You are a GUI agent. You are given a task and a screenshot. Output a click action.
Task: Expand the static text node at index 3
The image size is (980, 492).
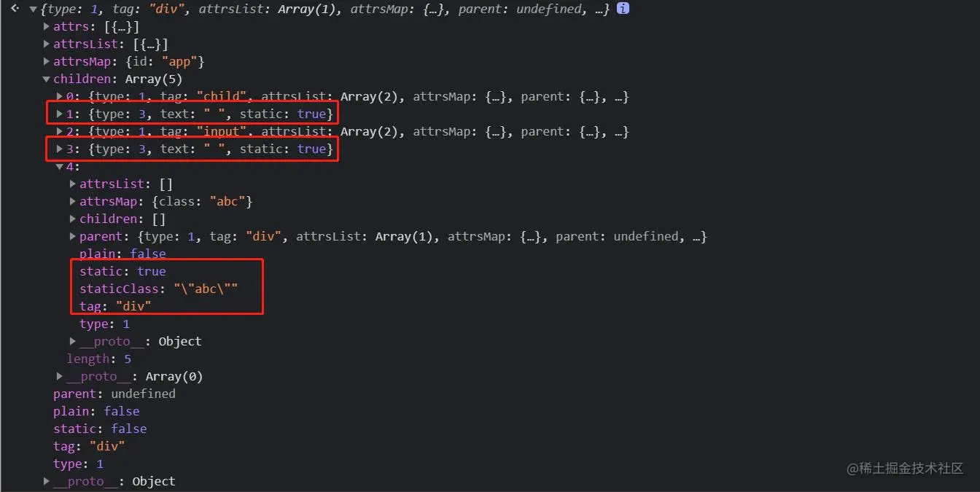coord(59,149)
